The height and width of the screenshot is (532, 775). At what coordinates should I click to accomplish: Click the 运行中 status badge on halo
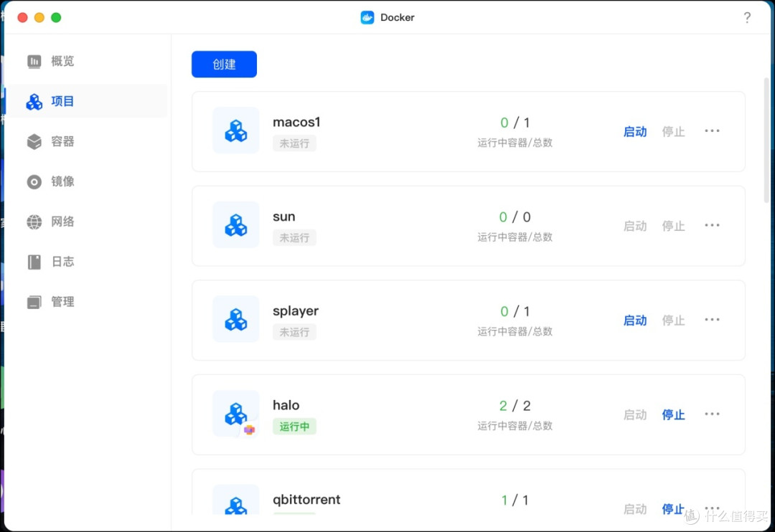click(294, 427)
